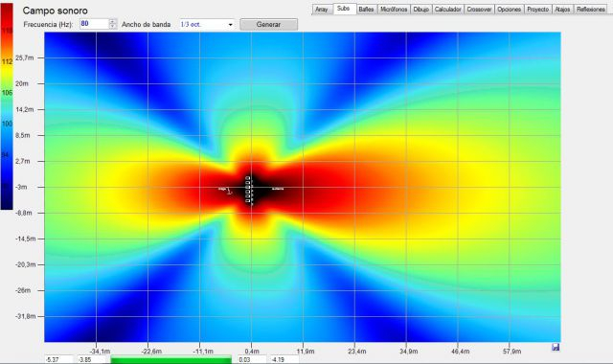Open the Micrófonos tab
613x364 pixels.
(x=394, y=10)
